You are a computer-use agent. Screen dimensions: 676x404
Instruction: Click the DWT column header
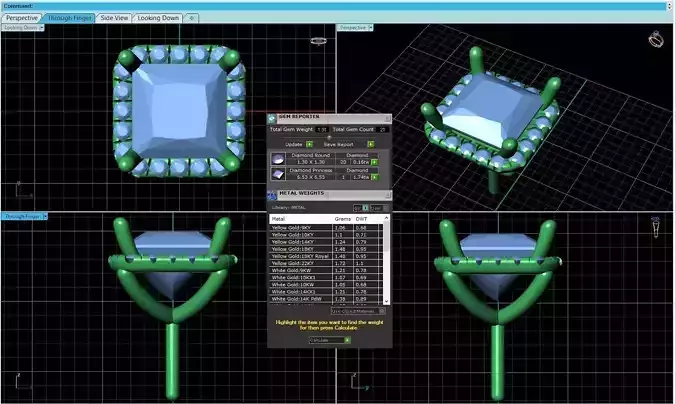361,219
